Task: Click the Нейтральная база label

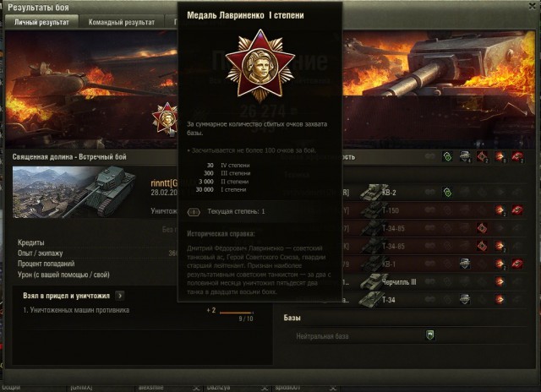Action: pyautogui.click(x=322, y=335)
